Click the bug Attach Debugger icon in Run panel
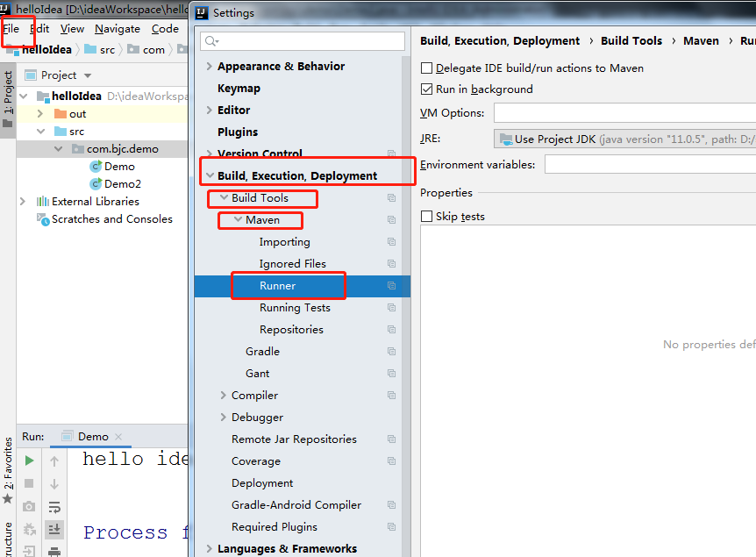 coord(30,530)
